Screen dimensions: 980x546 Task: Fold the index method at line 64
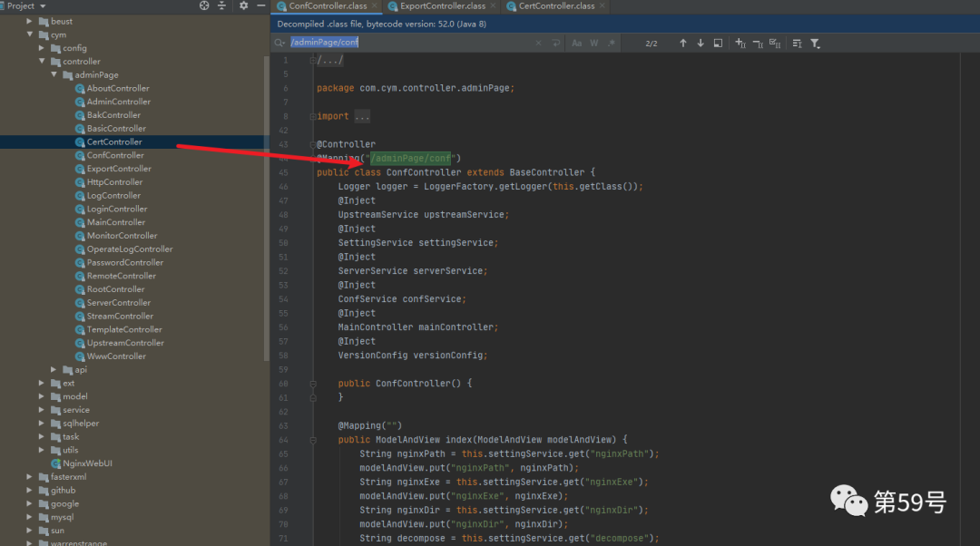point(313,440)
